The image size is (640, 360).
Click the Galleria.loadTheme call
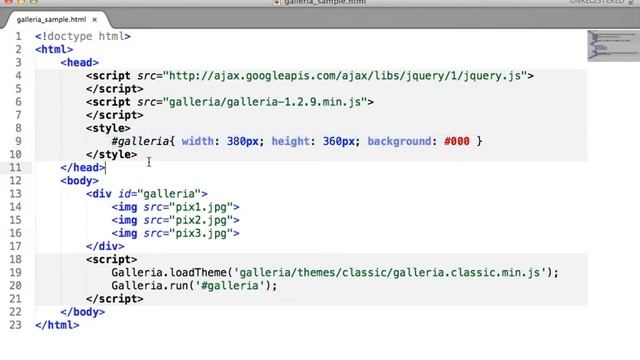click(x=335, y=272)
